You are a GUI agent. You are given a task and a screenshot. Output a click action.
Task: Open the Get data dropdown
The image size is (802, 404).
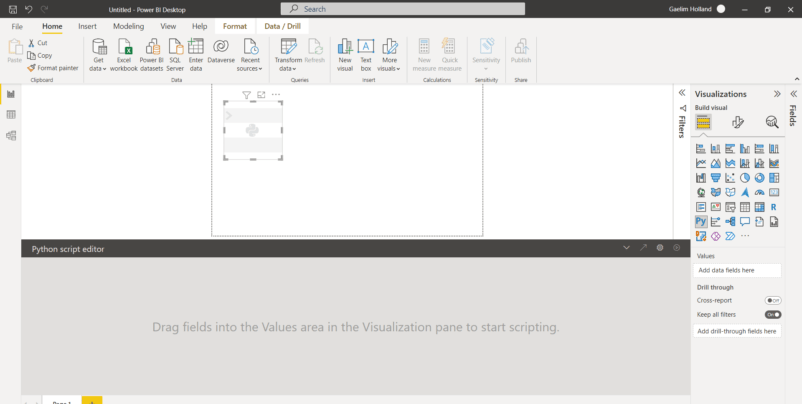(99, 55)
